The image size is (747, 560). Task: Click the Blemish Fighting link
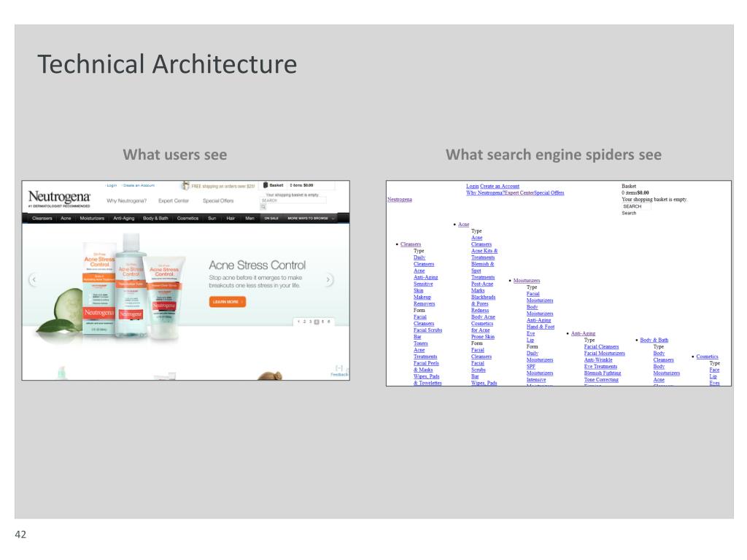pyautogui.click(x=603, y=373)
